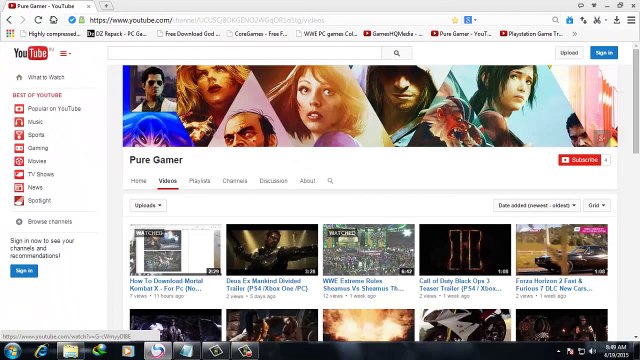Open the Uploads dropdown

(148, 205)
